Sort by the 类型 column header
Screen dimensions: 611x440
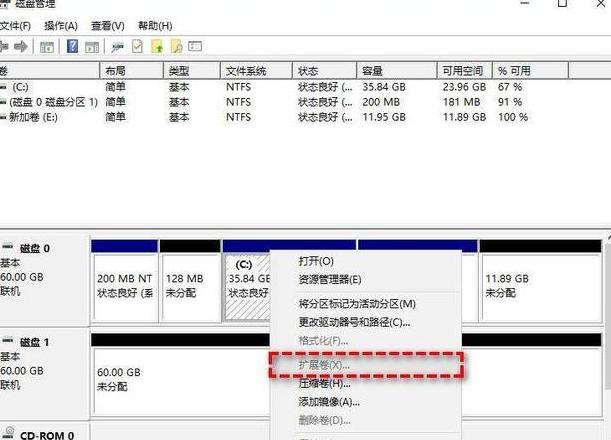pyautogui.click(x=192, y=71)
